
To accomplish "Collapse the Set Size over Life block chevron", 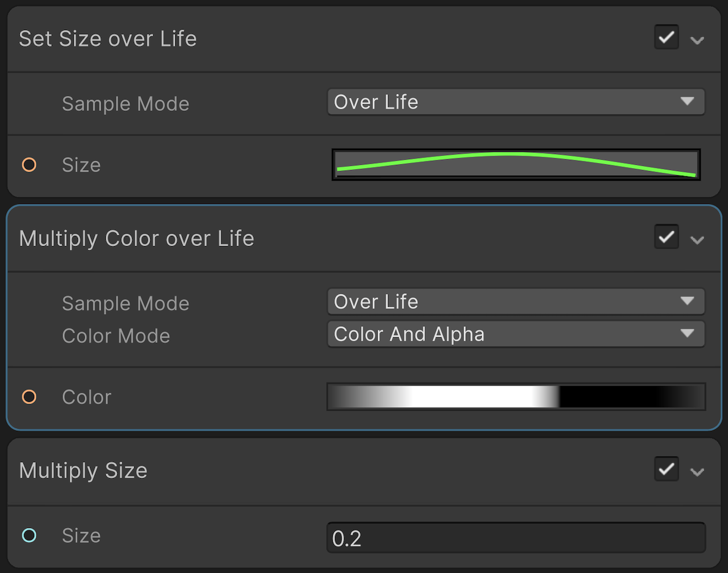I will pyautogui.click(x=697, y=40).
